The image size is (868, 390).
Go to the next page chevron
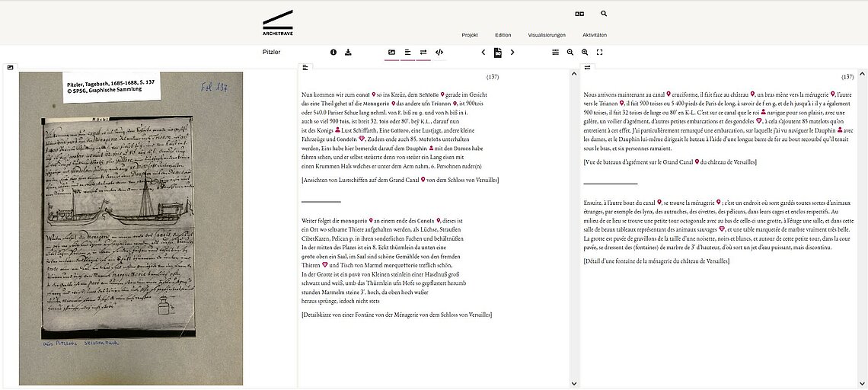(x=512, y=53)
